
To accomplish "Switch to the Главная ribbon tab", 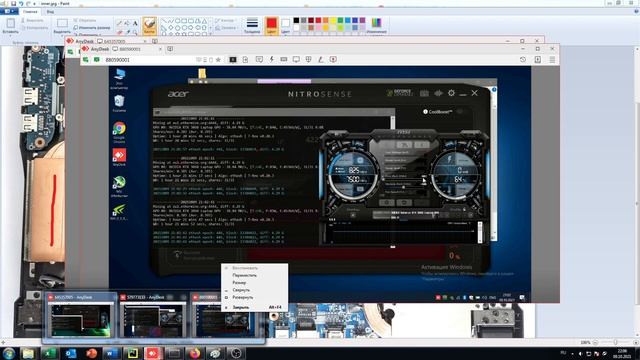I will pos(30,11).
